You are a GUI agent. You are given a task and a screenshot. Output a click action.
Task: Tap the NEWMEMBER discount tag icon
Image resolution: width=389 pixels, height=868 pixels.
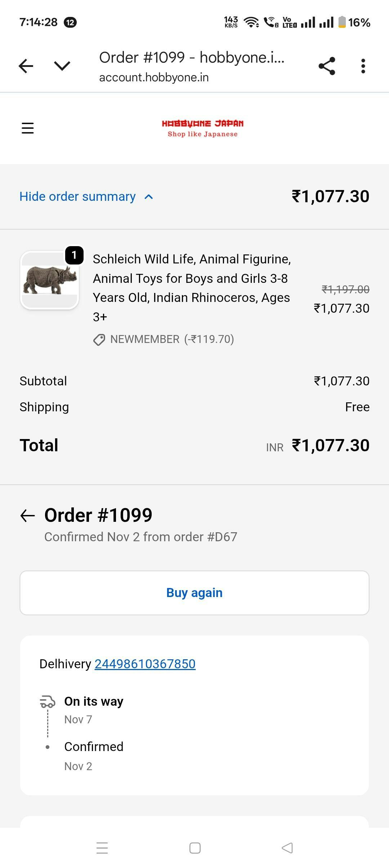click(x=99, y=340)
